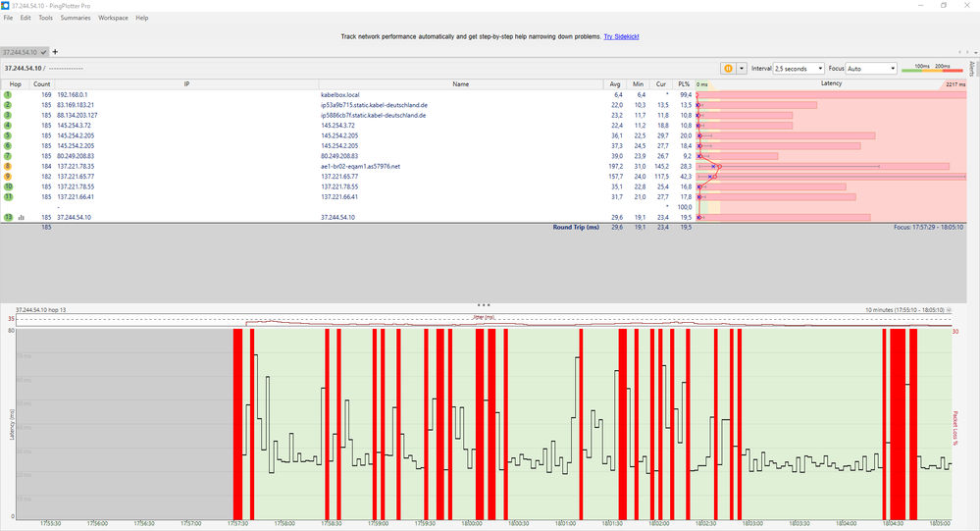Viewport: 980px width, 531px height.
Task: Click the Try Sidekick! link
Action: (x=621, y=36)
